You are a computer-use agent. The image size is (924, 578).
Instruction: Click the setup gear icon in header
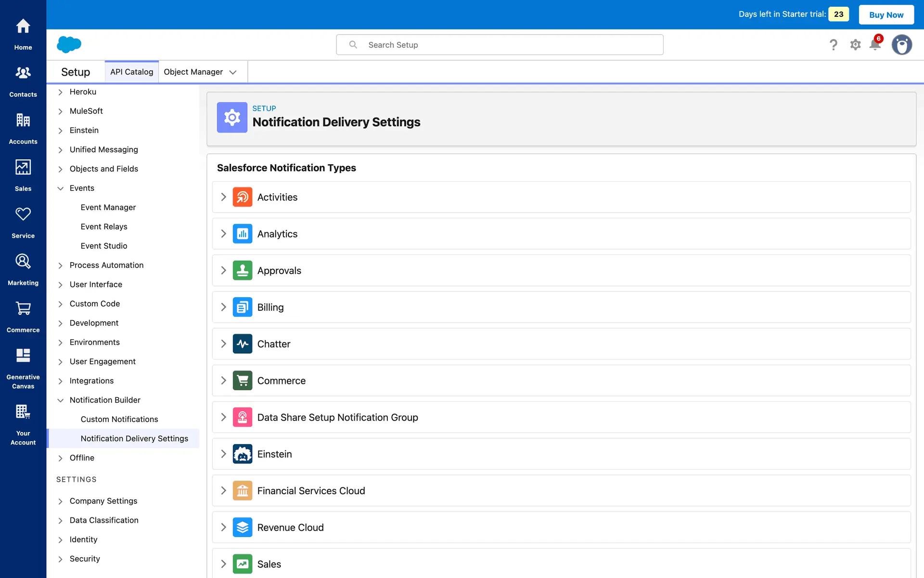click(x=855, y=45)
